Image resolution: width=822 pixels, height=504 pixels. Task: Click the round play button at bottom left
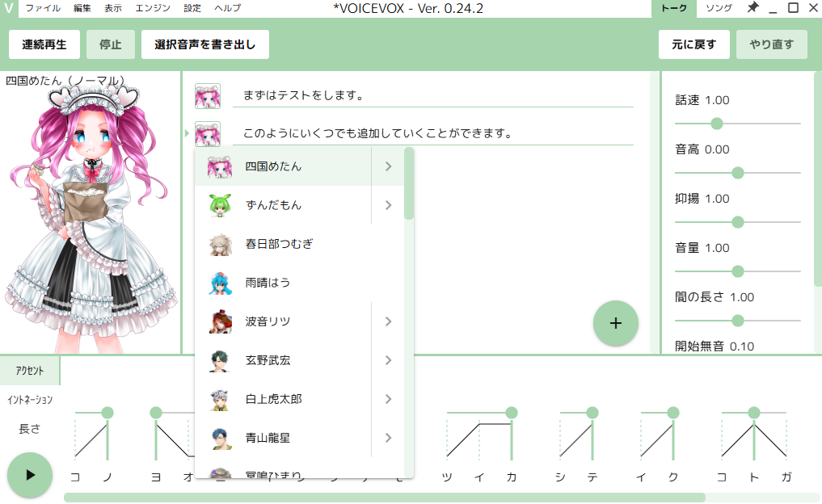(x=30, y=475)
